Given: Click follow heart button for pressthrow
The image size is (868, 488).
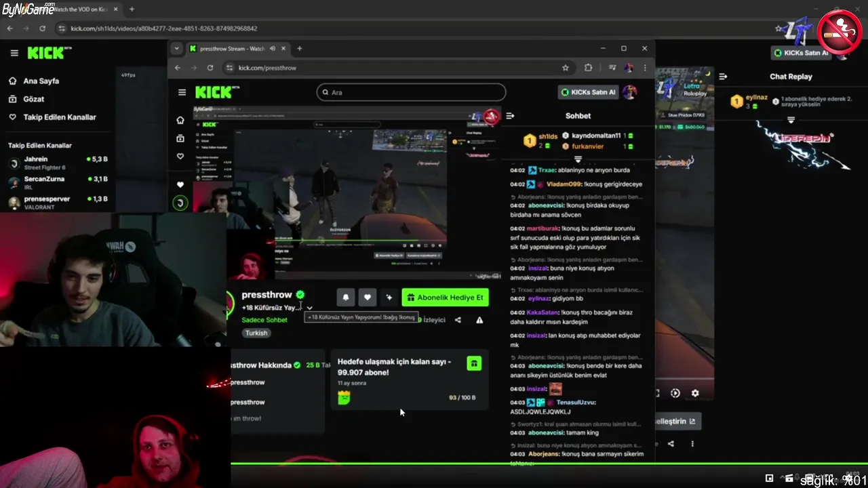Looking at the screenshot, I should 368,297.
